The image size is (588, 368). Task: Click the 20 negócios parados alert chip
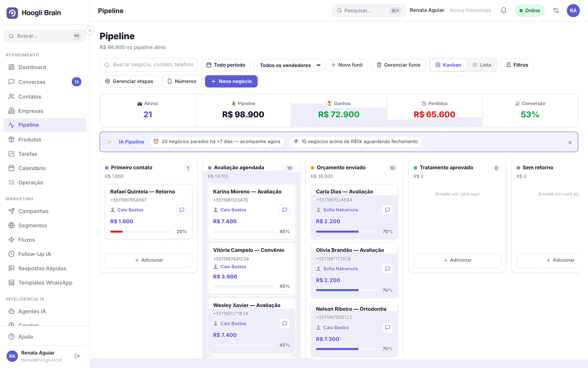pos(217,142)
